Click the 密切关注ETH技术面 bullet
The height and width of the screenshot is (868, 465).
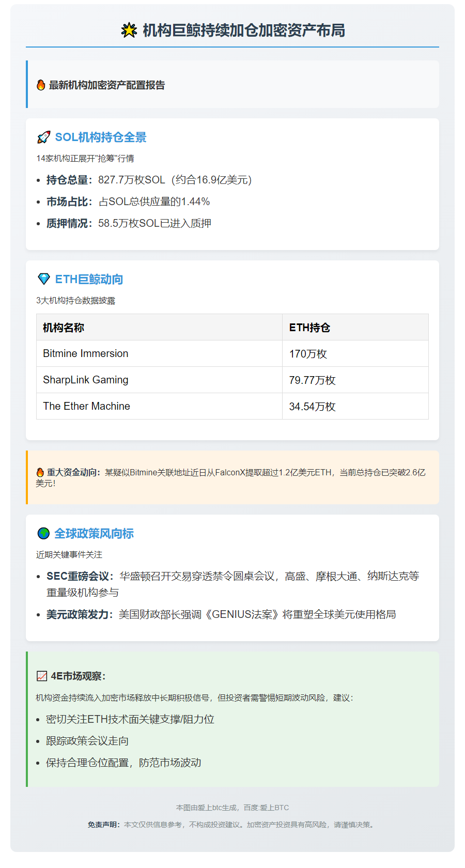click(x=130, y=719)
